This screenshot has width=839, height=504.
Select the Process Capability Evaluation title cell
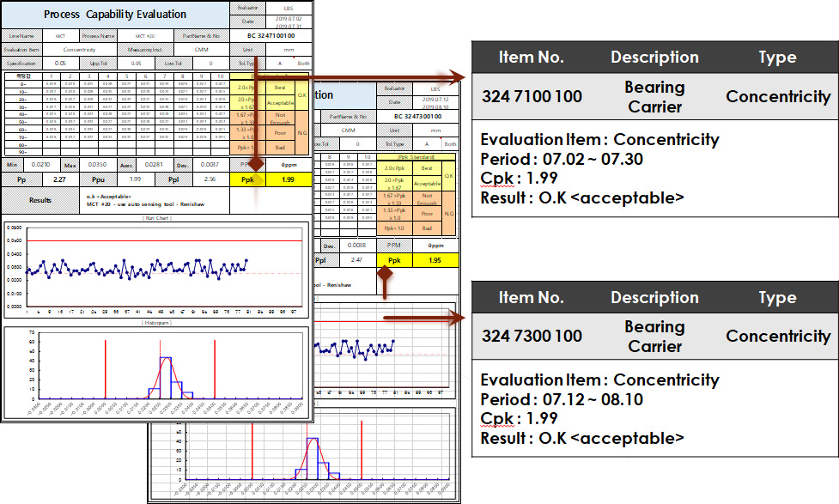[115, 15]
